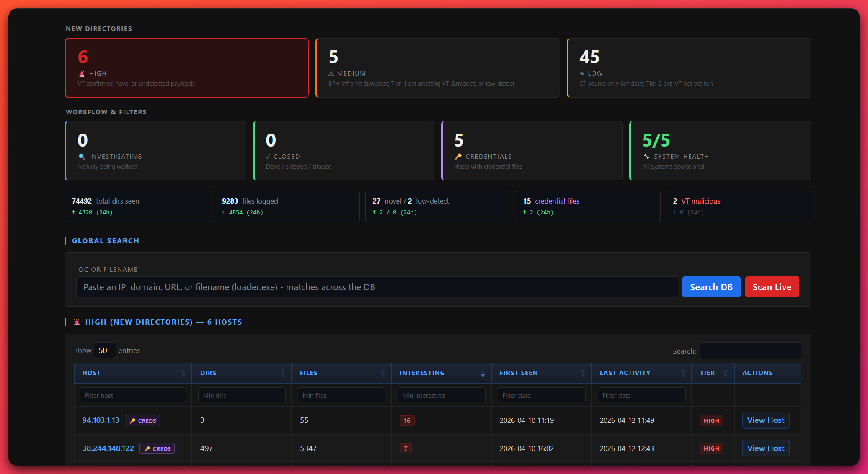This screenshot has width=868, height=474.
Task: Click the magnifier icon beside INVESTIGATING
Action: (82, 157)
